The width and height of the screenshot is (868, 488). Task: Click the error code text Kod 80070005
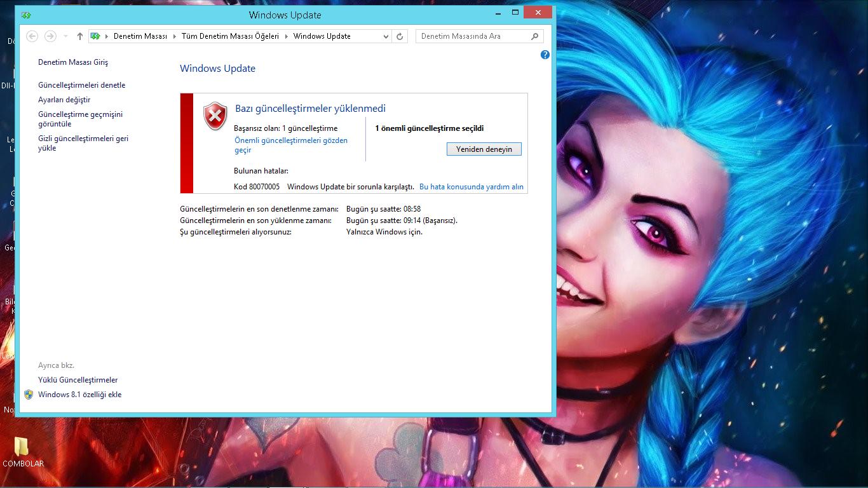click(257, 187)
